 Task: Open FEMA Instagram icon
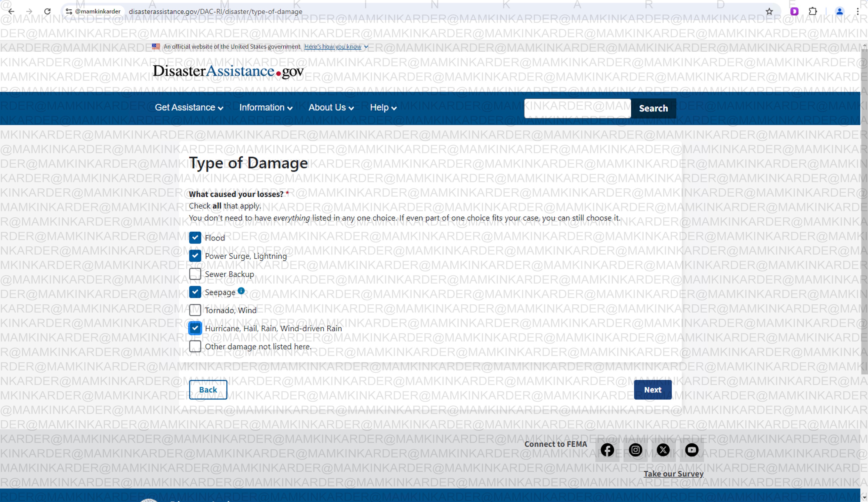click(x=635, y=450)
